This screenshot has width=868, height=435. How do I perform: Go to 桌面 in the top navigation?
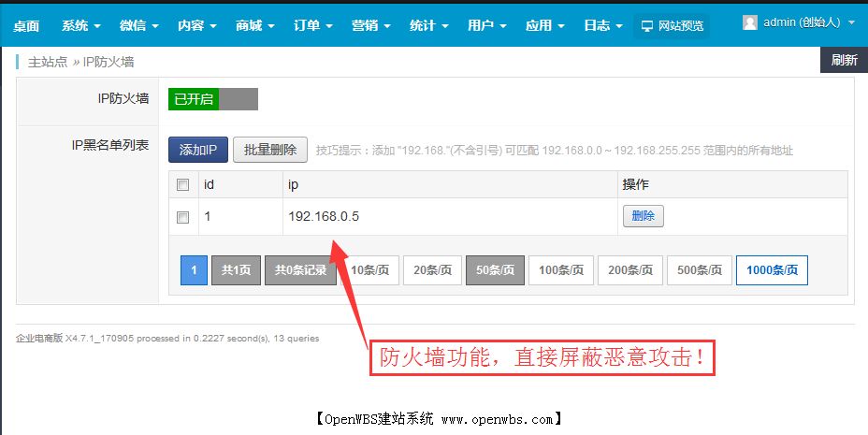coord(26,25)
